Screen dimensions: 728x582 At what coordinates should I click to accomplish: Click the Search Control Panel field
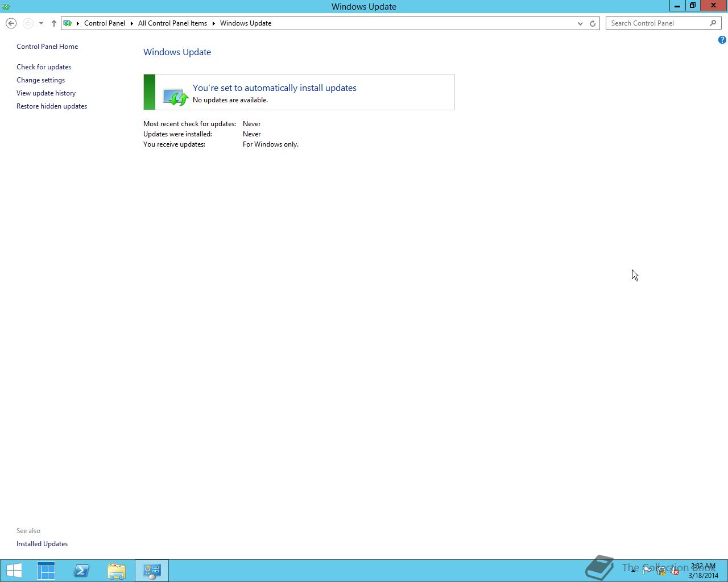663,23
